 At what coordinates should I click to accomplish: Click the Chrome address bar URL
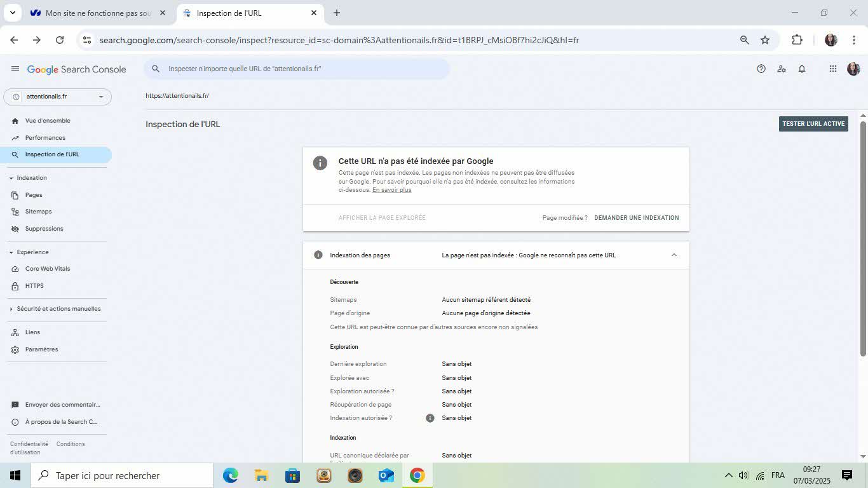point(339,40)
